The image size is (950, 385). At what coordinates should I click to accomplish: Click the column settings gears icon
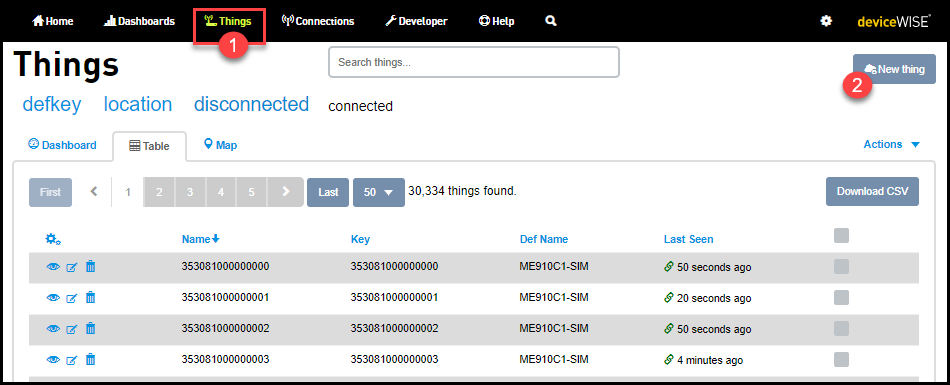pos(53,239)
